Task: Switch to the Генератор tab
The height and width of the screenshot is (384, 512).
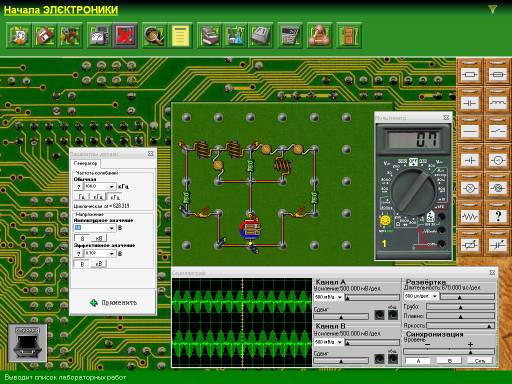Action: click(86, 164)
